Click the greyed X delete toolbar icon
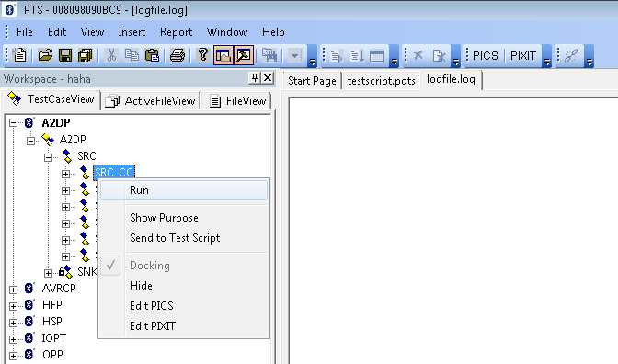Viewport: 618px width, 364px height. click(418, 55)
